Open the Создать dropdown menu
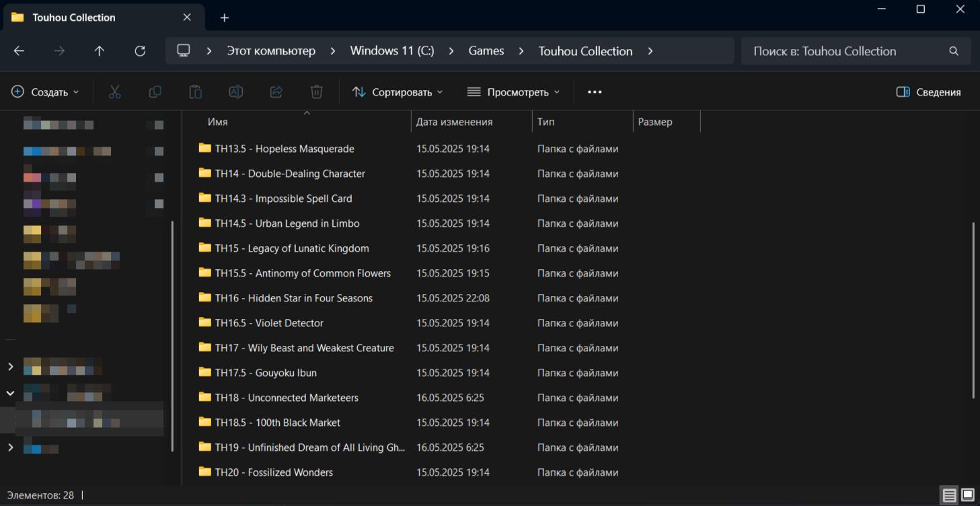The width and height of the screenshot is (980, 506). [x=45, y=92]
